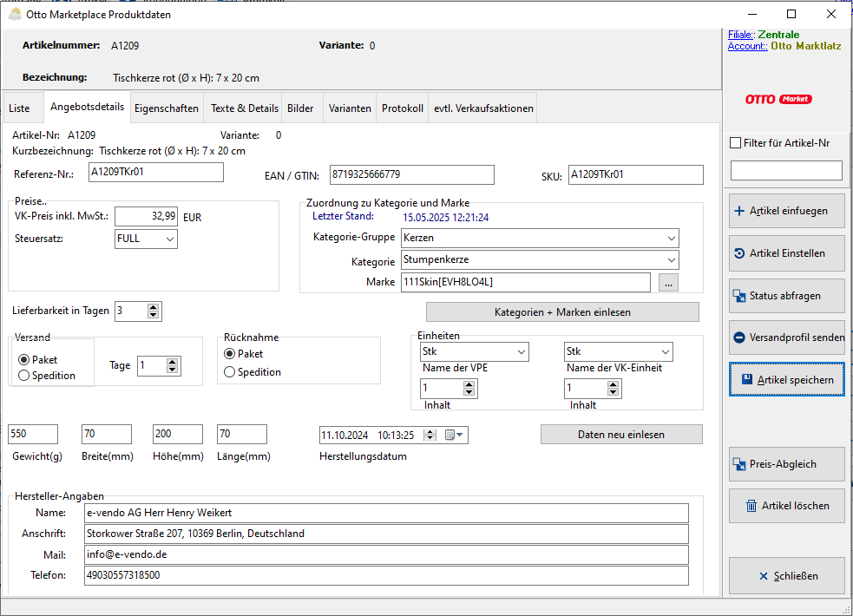853x616 pixels.
Task: Click the Schließen button
Action: pos(787,576)
